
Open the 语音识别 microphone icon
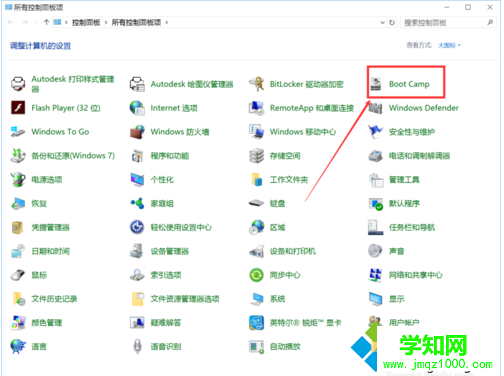[137, 347]
